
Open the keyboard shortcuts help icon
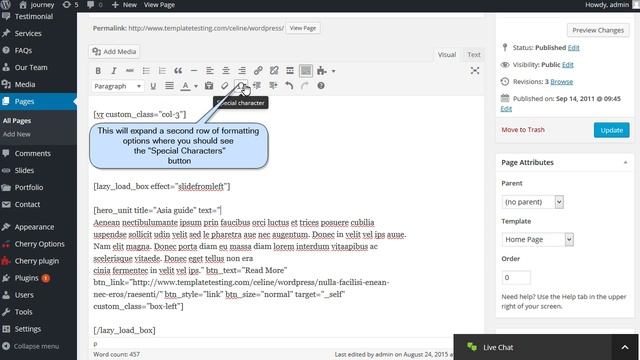pyautogui.click(x=321, y=86)
